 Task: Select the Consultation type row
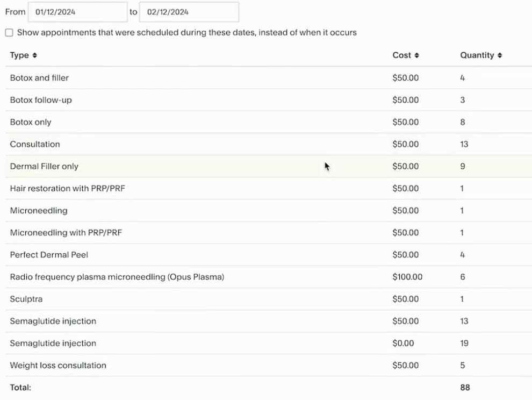point(268,144)
